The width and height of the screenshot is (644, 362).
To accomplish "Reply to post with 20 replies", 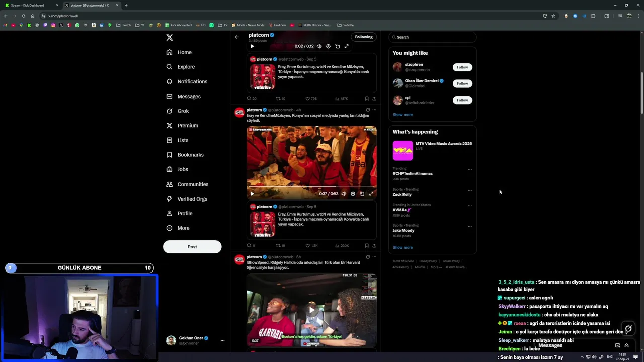I will (x=251, y=99).
